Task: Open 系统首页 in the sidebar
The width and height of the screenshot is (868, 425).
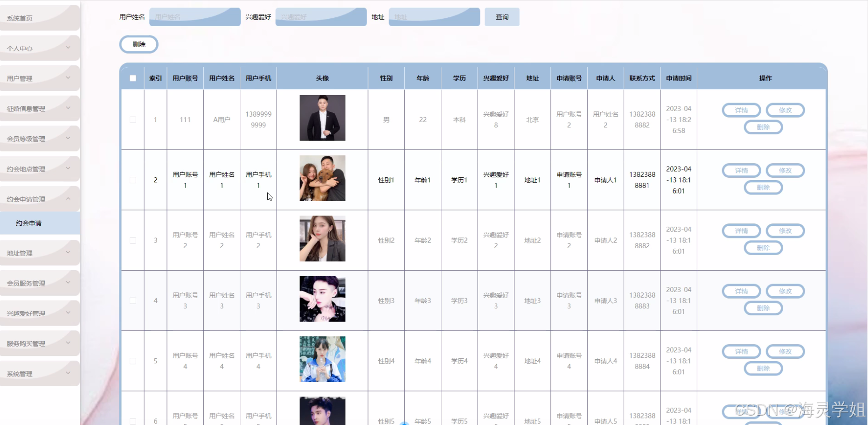Action: tap(40, 18)
